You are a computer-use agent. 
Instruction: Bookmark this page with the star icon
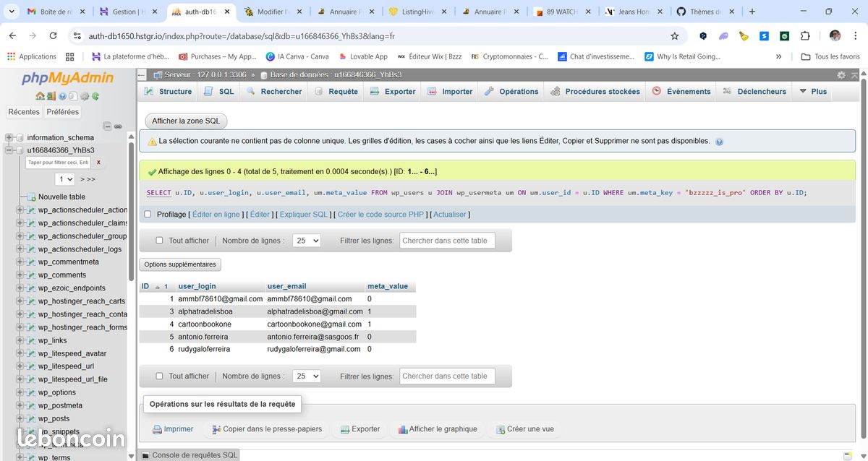click(x=675, y=35)
